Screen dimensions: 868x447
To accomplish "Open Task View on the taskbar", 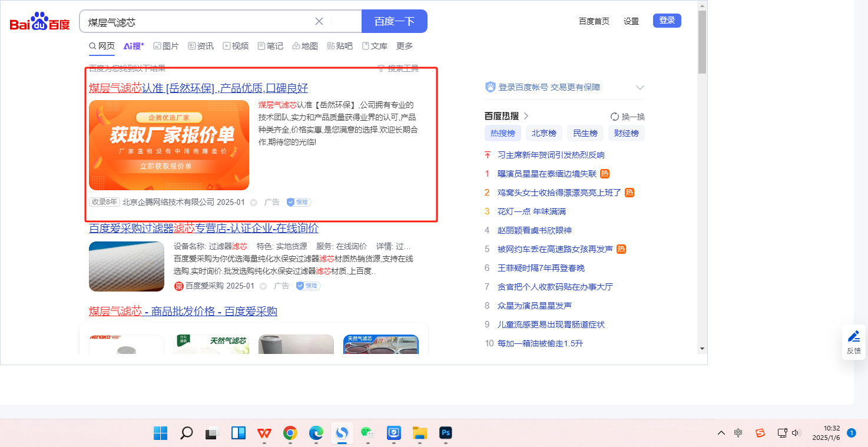I will [x=212, y=433].
